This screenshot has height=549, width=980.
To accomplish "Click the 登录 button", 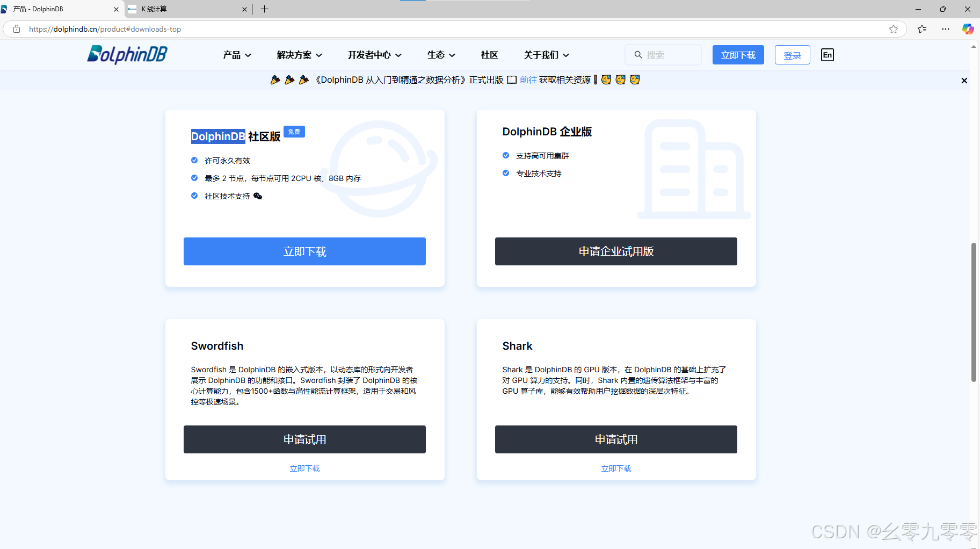I will point(793,55).
